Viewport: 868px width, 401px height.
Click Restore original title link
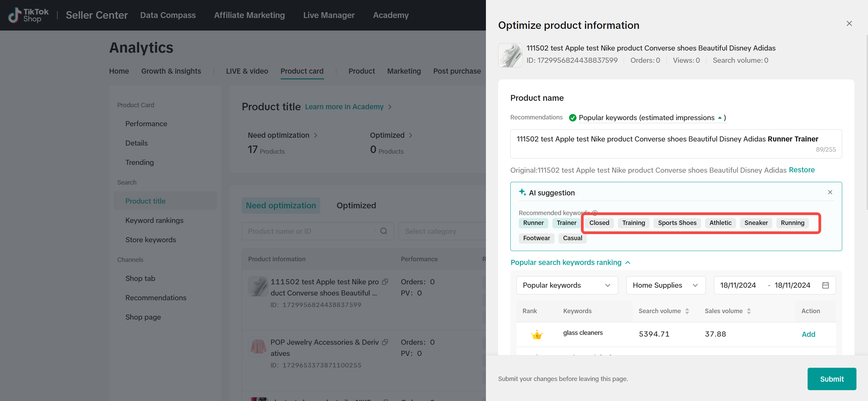[801, 170]
